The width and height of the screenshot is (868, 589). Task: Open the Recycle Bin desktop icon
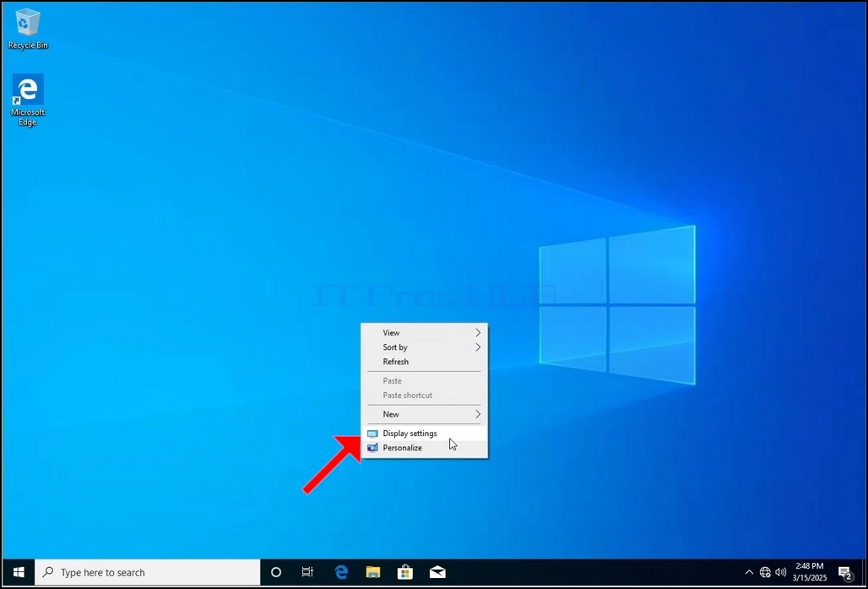pos(28,30)
